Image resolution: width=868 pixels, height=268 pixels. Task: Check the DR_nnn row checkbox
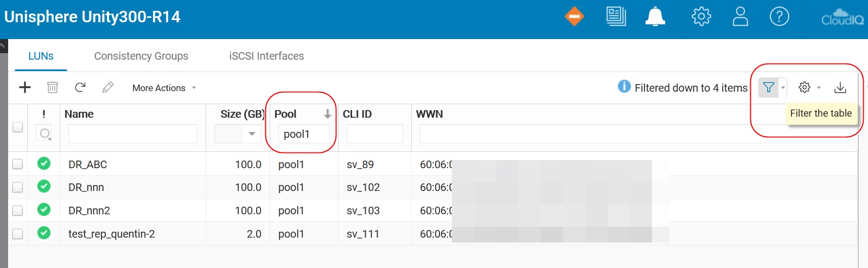tap(17, 187)
